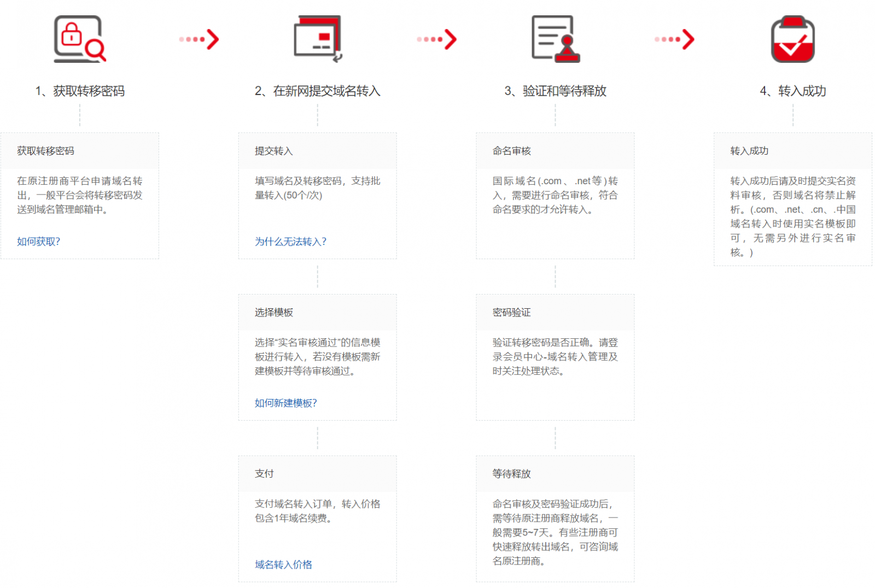Select the 3、验证和等待释放 step heading

(555, 91)
